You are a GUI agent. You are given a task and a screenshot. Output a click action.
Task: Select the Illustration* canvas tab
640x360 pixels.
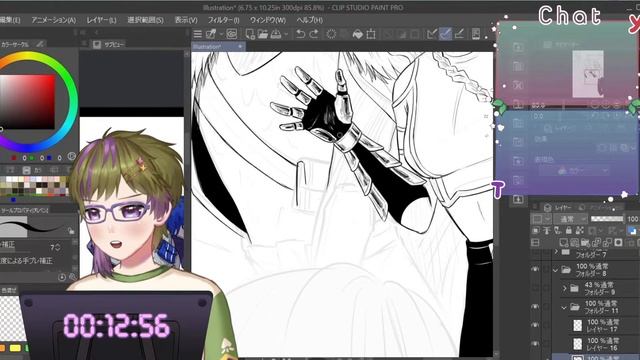(x=218, y=47)
